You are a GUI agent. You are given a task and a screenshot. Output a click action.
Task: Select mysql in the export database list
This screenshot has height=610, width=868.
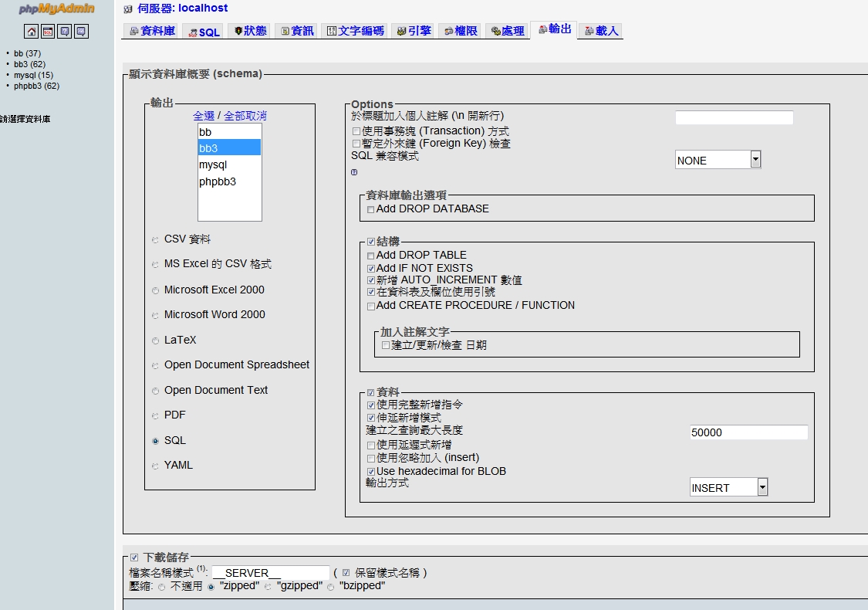[x=229, y=164]
